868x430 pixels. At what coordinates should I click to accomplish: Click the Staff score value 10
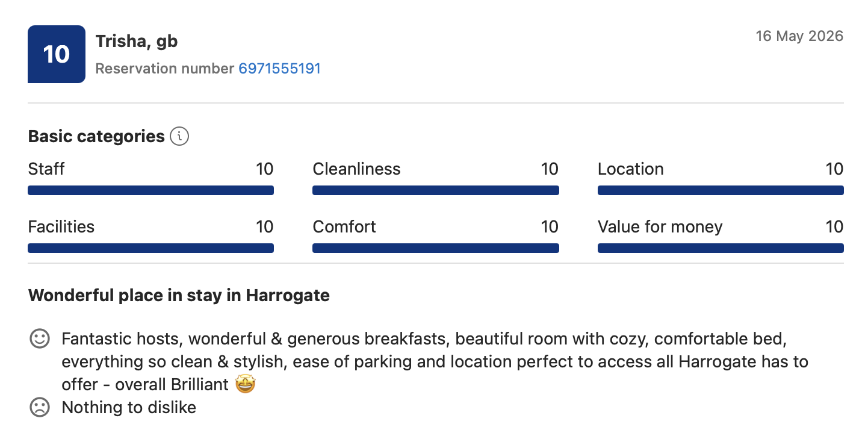click(265, 169)
